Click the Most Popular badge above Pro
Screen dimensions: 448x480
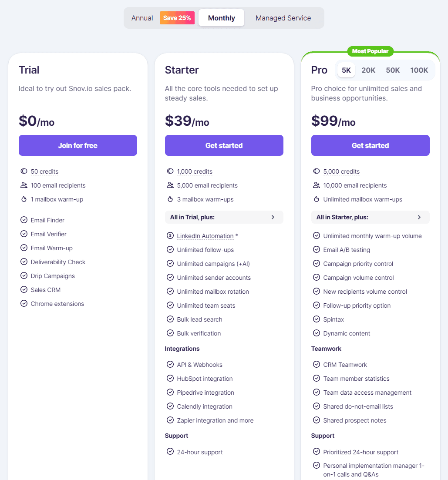click(x=370, y=51)
